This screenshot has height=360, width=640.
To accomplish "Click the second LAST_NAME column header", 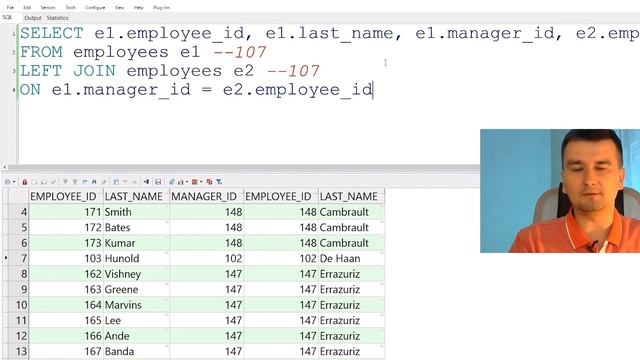I will [x=351, y=196].
